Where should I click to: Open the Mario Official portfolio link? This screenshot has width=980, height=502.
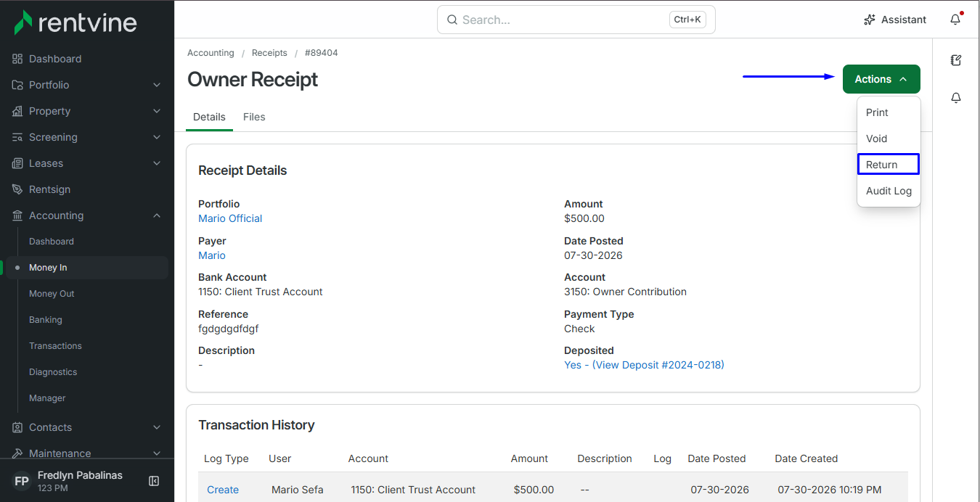(x=230, y=218)
